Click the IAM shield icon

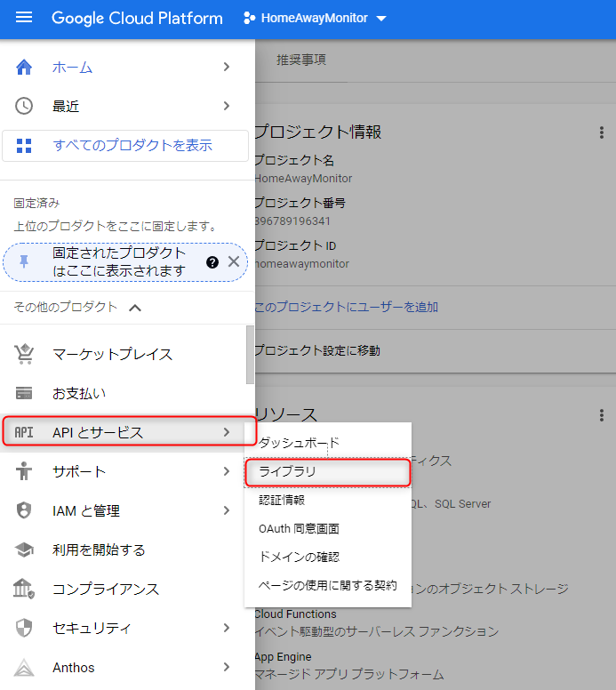(24, 510)
